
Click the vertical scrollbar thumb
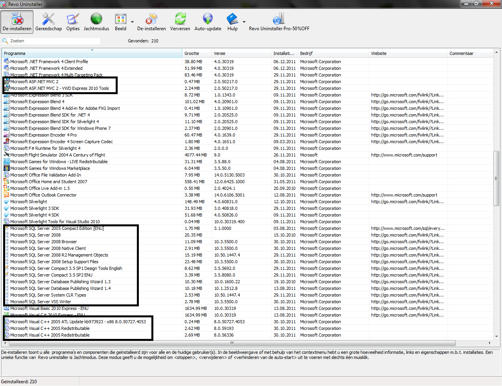click(x=496, y=178)
